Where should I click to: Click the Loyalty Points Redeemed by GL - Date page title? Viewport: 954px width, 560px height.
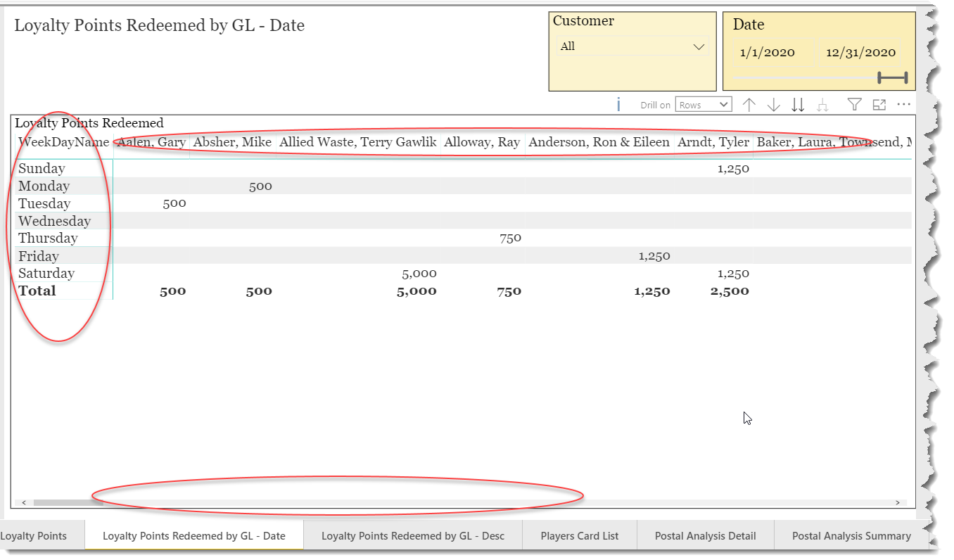pyautogui.click(x=160, y=26)
